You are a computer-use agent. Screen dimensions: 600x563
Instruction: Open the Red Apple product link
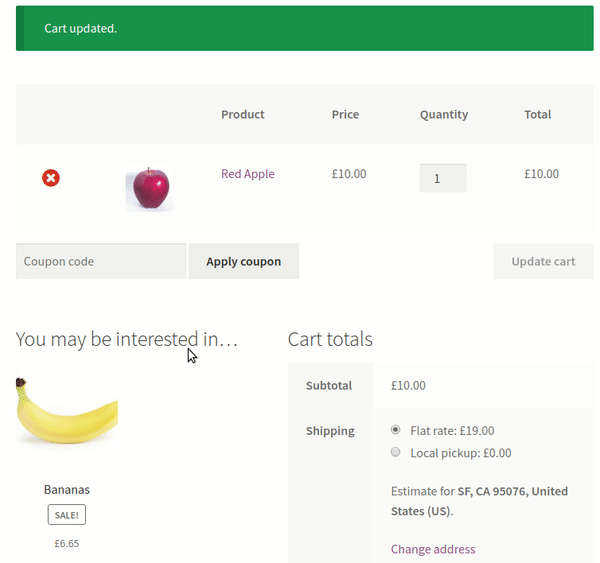pos(248,174)
